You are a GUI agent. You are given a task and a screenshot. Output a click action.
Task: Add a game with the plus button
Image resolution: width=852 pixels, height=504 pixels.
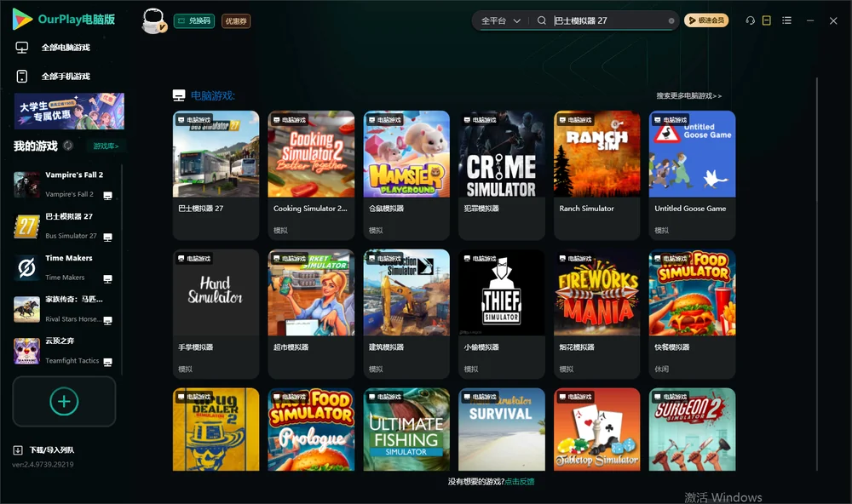64,401
